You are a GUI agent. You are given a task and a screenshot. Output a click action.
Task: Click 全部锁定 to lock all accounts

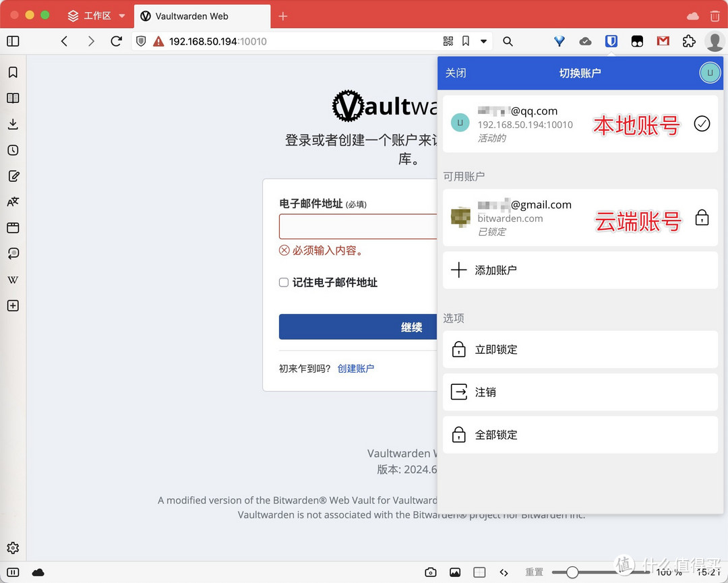click(x=580, y=435)
